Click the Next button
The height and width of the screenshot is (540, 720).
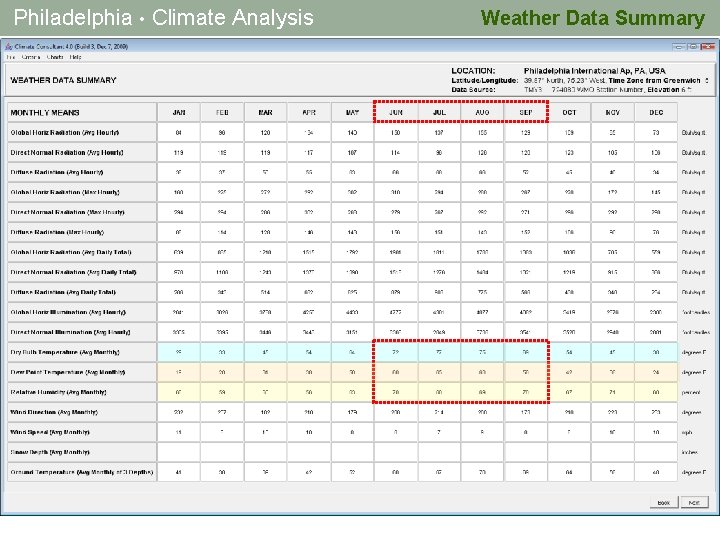[x=694, y=502]
